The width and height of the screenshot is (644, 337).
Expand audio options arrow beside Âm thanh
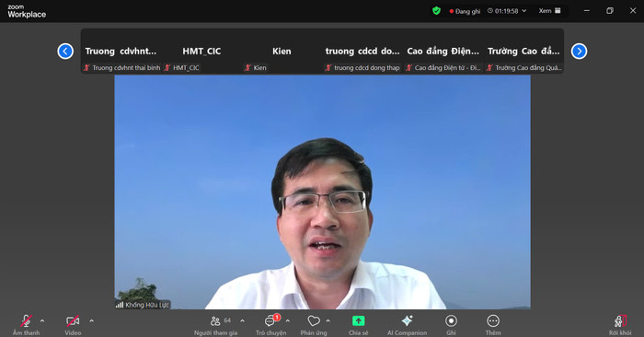pyautogui.click(x=42, y=321)
